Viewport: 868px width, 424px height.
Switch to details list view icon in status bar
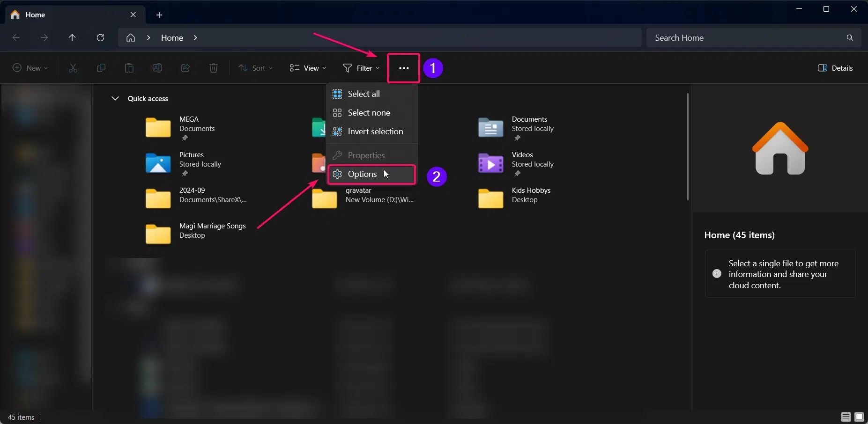click(x=846, y=417)
